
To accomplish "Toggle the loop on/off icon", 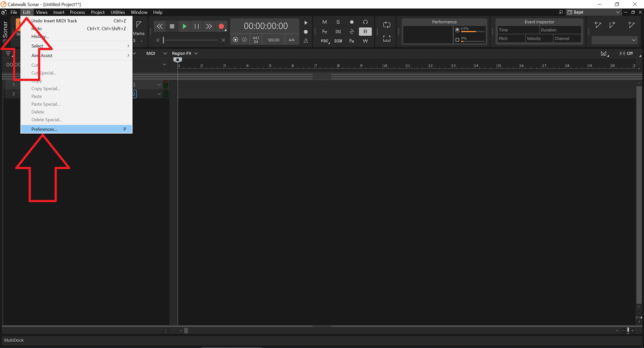I will [x=387, y=25].
